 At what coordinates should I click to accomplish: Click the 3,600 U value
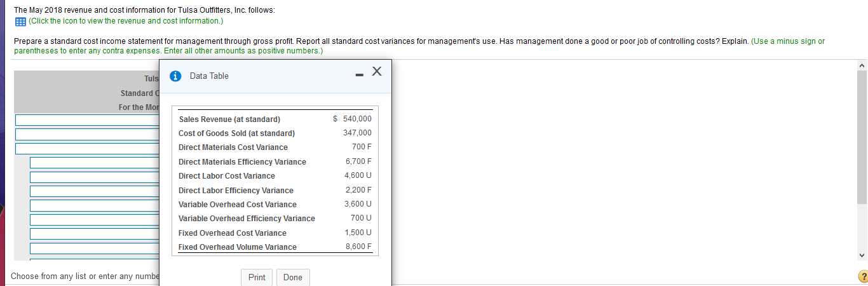click(x=358, y=204)
